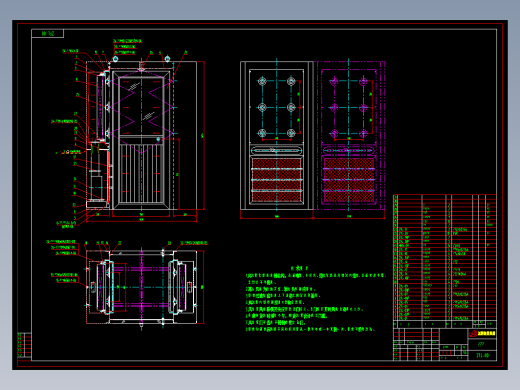This screenshot has width=520, height=390.
Task: Select the parts list table above the title block
Action: point(445,257)
